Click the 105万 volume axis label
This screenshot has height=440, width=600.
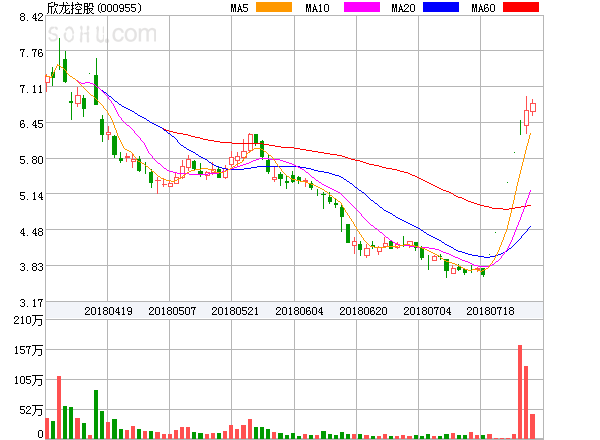[28, 380]
